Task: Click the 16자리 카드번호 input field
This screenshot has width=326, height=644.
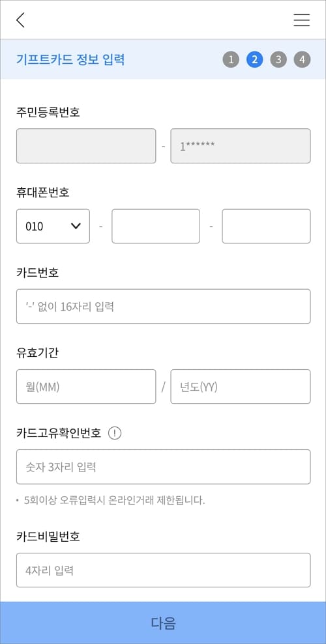Action: [x=163, y=307]
